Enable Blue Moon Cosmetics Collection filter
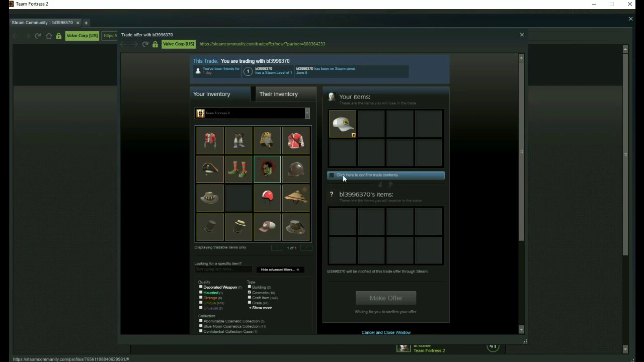The image size is (644, 362). (x=201, y=326)
